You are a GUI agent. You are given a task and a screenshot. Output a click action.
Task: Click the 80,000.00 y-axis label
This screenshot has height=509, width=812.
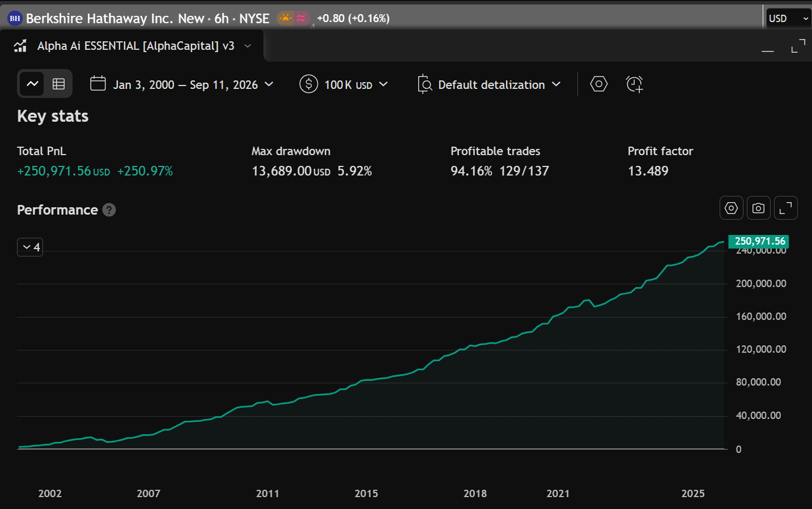(x=758, y=382)
